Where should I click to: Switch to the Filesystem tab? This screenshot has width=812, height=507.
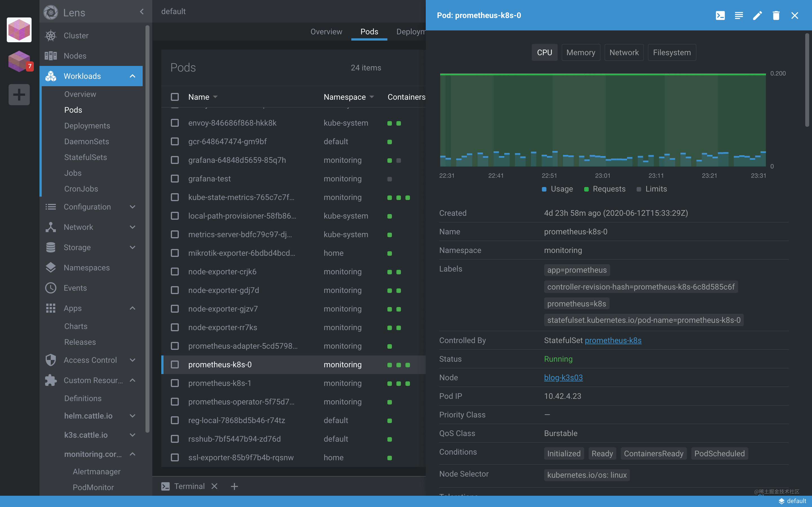672,52
